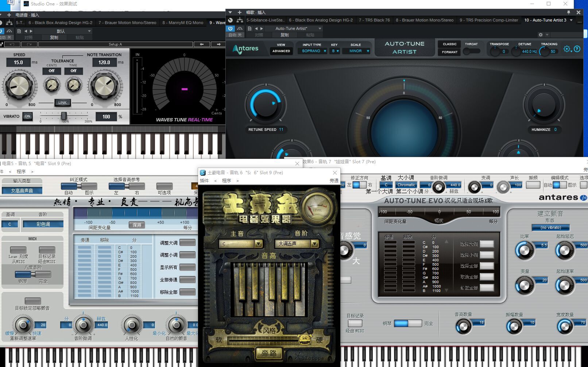Click Waves Tune undo arrow
The image size is (588, 367).
coord(12,44)
